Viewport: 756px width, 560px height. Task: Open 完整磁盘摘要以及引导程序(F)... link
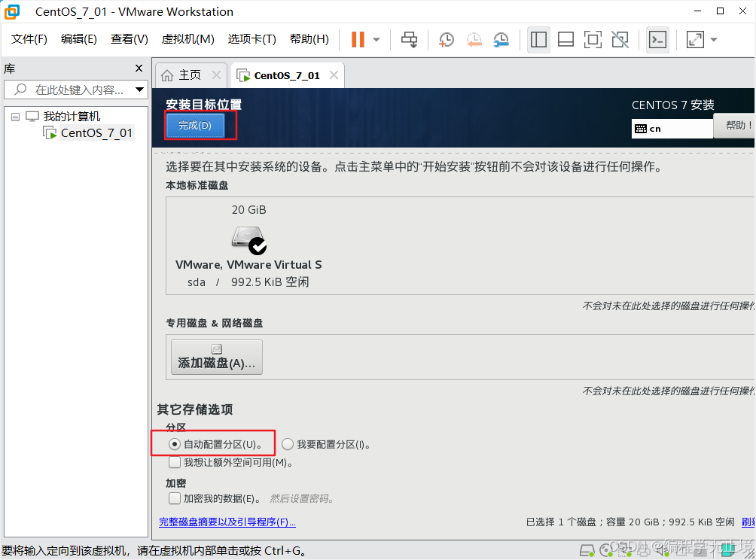[x=227, y=522]
